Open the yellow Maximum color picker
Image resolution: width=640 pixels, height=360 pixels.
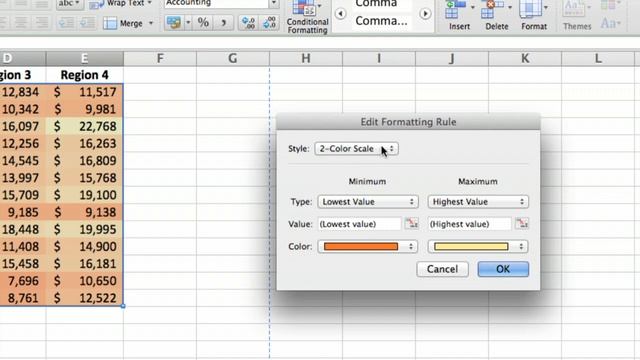[x=478, y=247]
